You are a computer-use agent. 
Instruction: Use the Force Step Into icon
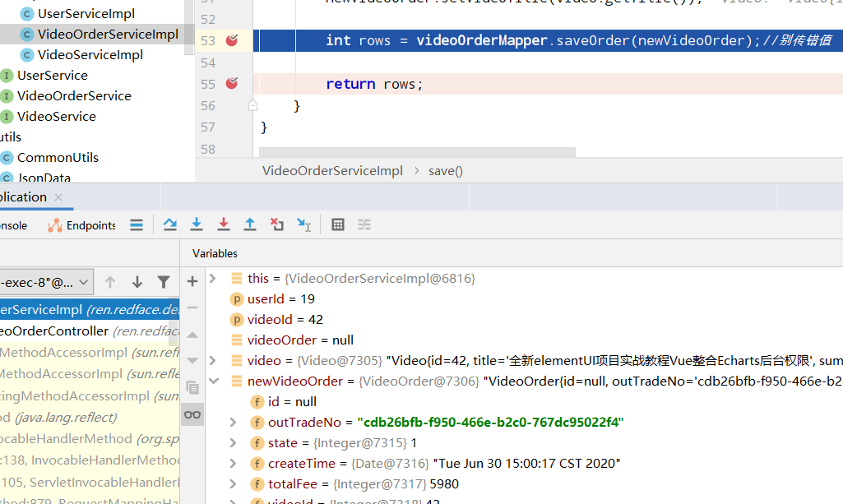point(223,224)
